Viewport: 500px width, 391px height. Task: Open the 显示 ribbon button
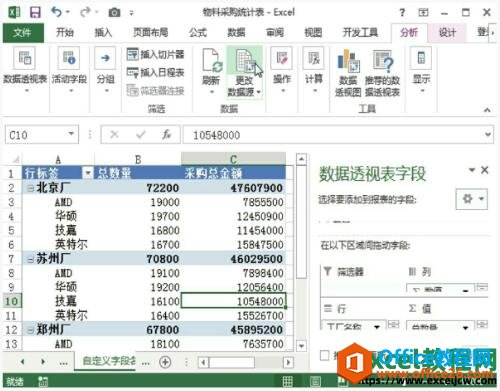(x=421, y=70)
